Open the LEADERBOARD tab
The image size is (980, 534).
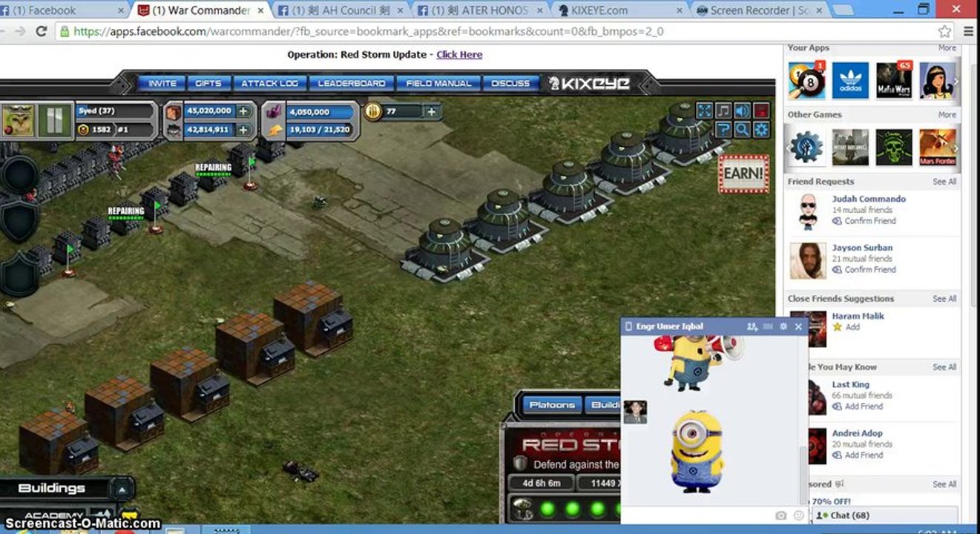click(352, 84)
